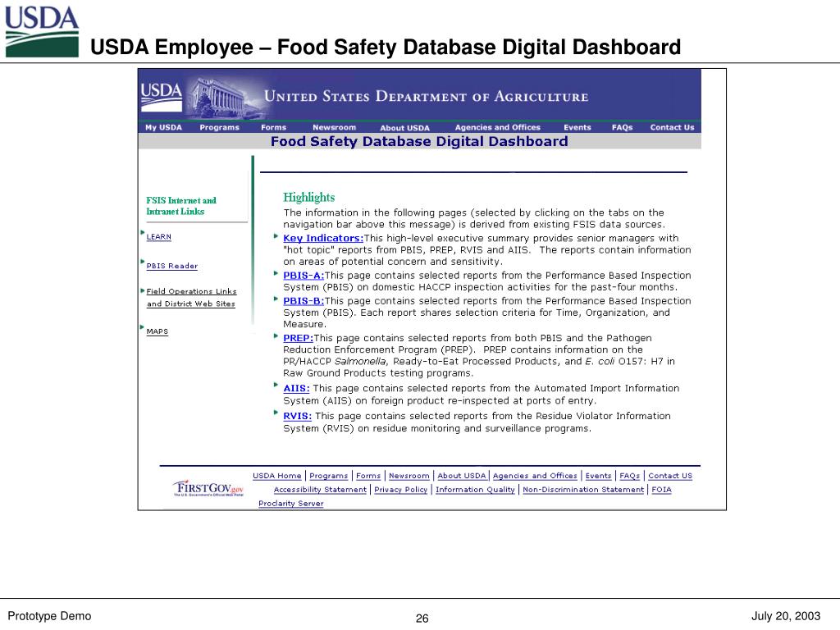
Task: Click the Events footer link
Action: [598, 476]
